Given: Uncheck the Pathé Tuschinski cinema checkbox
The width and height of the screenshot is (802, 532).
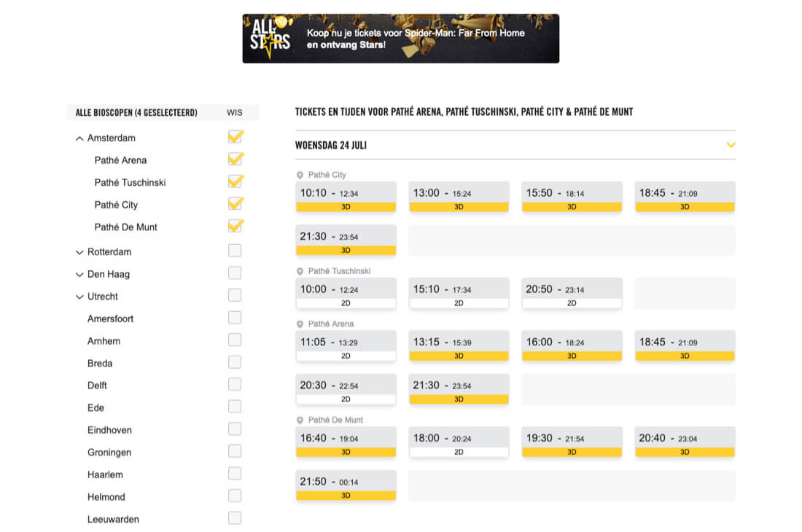Looking at the screenshot, I should pos(235,181).
